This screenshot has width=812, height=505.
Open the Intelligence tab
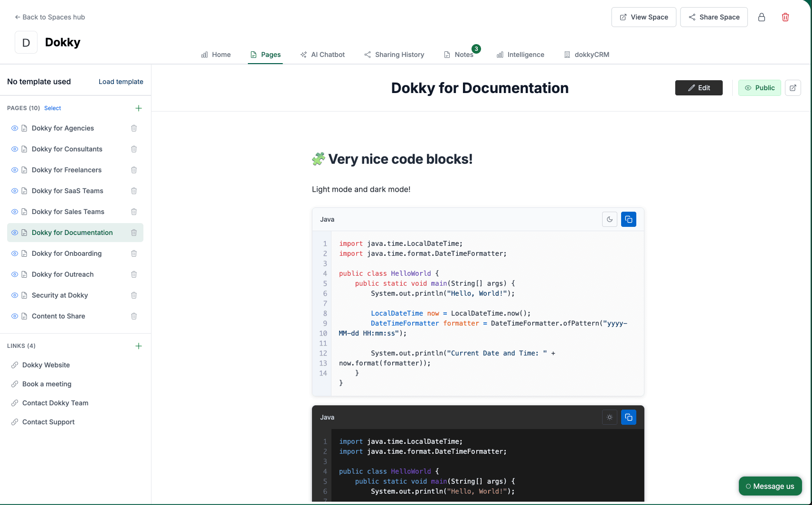pyautogui.click(x=520, y=55)
